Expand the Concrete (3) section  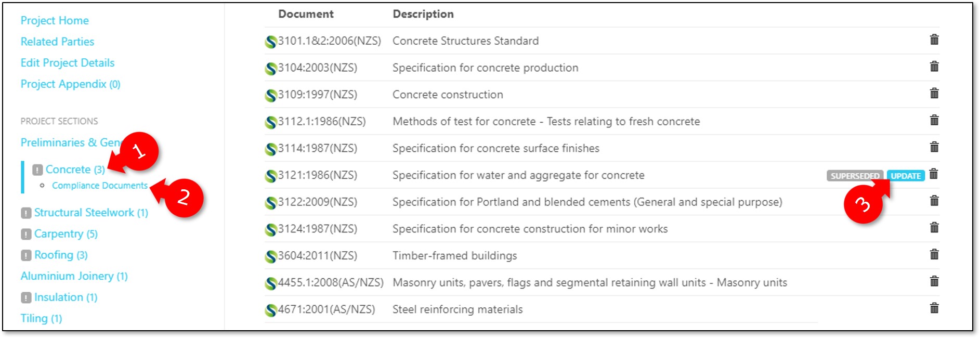tap(75, 170)
